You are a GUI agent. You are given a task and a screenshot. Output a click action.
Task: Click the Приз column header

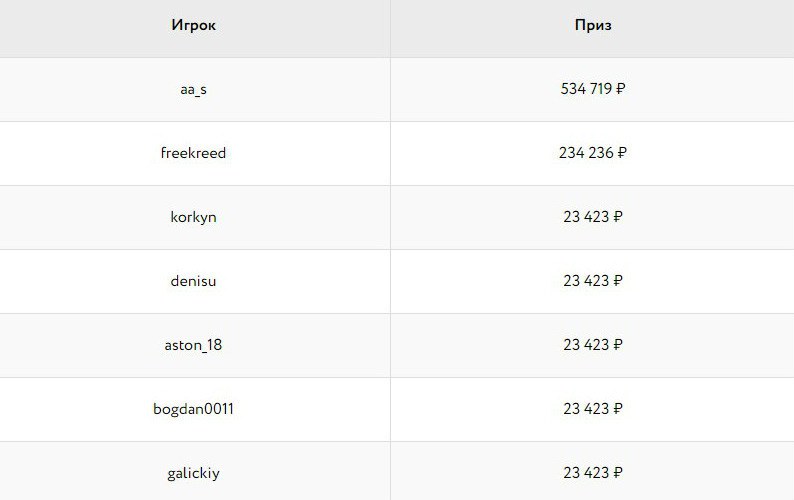click(x=593, y=25)
